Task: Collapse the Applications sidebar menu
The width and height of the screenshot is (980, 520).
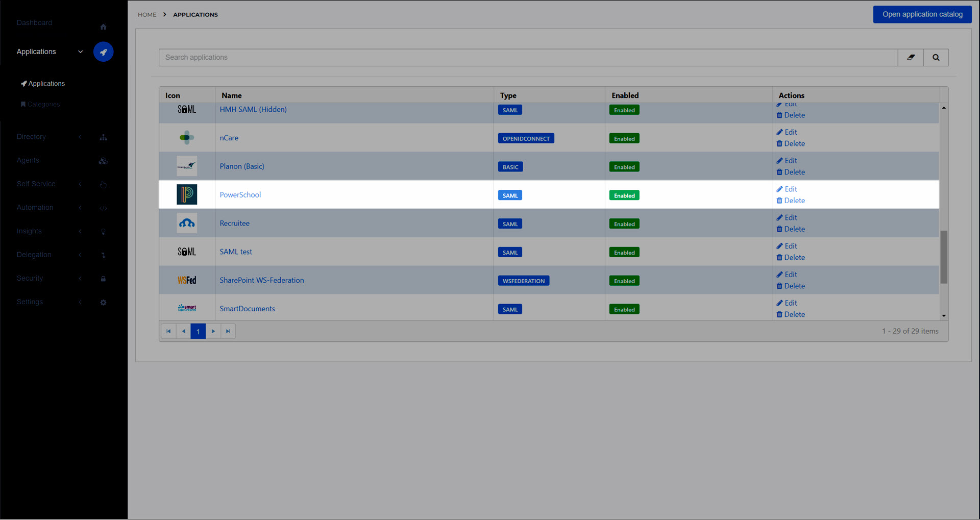Action: 80,52
